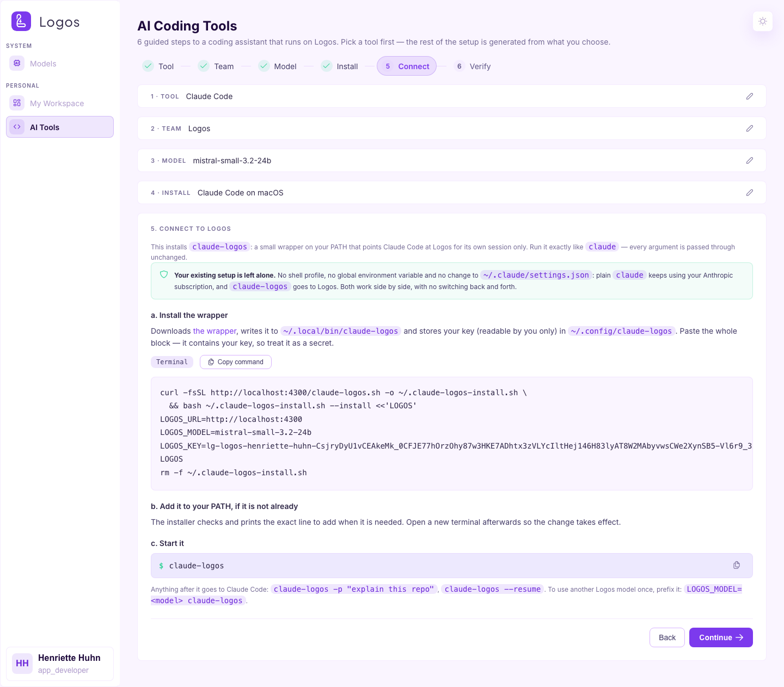The image size is (784, 687).
Task: Click the claude-logos -p "explain this repo" example
Action: (x=354, y=589)
